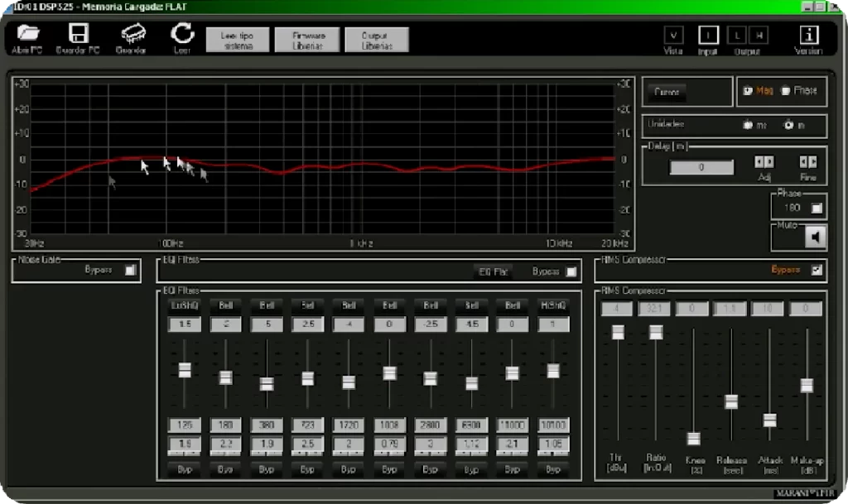Screen dimensions: 848x504
Task: Open the Vista view icon
Action: coord(673,36)
